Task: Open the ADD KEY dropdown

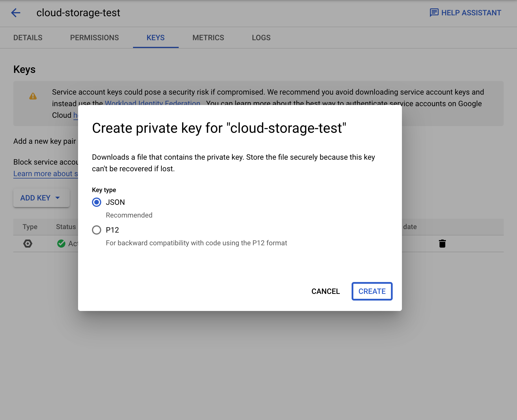Action: click(x=41, y=198)
